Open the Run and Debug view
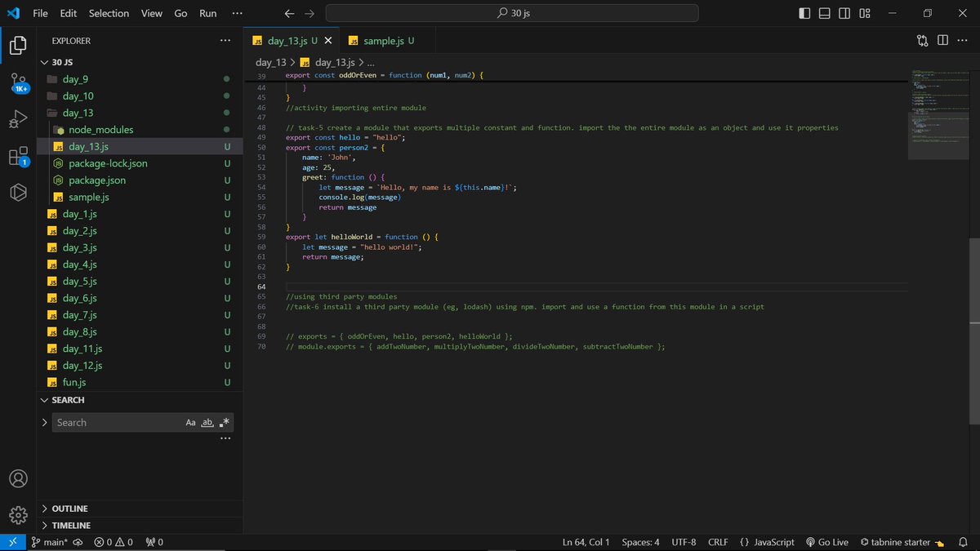Screen dimensions: 980x551 coord(17,118)
